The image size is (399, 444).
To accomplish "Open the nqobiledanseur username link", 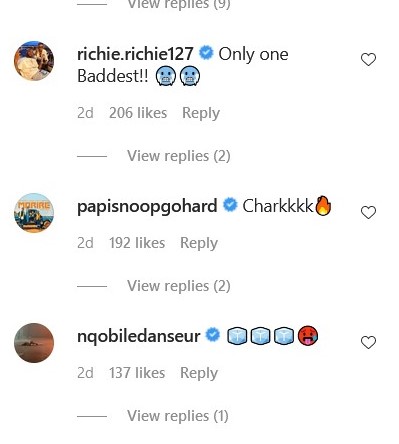I will (139, 336).
